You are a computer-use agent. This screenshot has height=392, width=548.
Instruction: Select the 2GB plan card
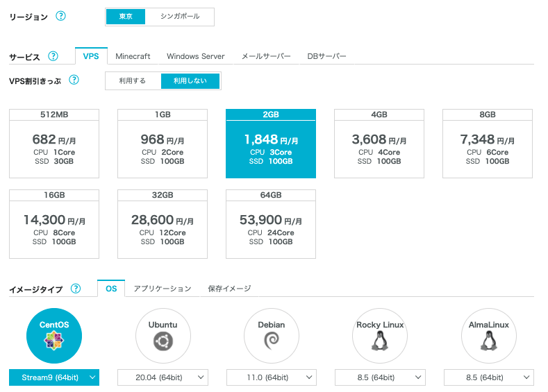coord(271,144)
